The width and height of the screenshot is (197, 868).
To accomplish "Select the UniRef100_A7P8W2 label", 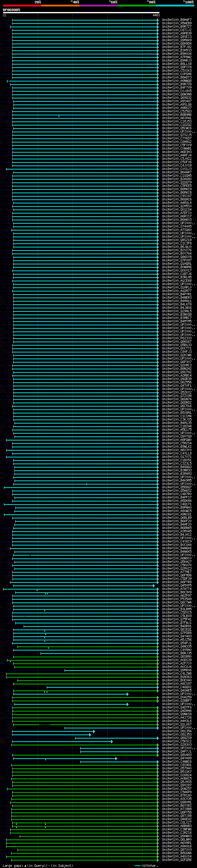I will click(x=176, y=57).
